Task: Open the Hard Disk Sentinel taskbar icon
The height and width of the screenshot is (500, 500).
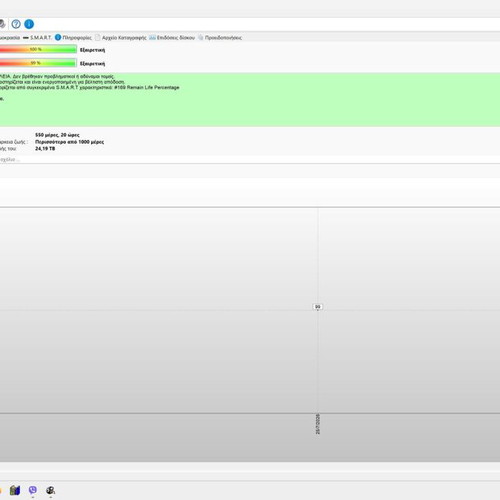Action: (x=50, y=490)
